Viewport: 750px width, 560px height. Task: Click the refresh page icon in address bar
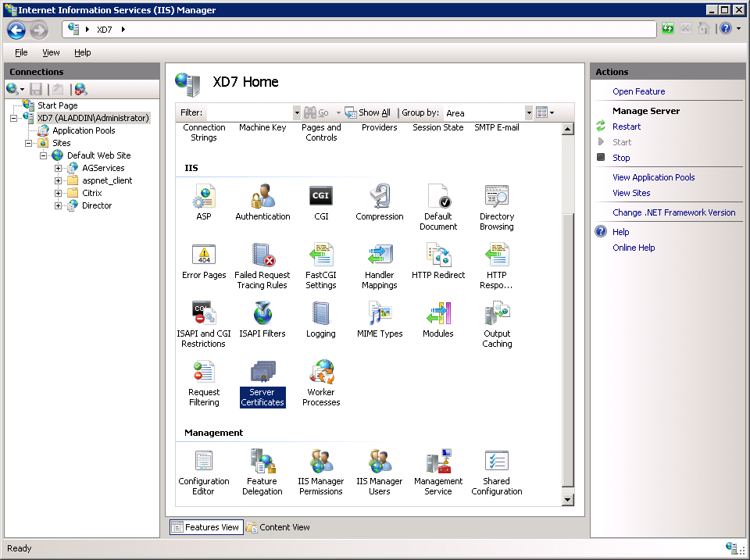point(668,29)
